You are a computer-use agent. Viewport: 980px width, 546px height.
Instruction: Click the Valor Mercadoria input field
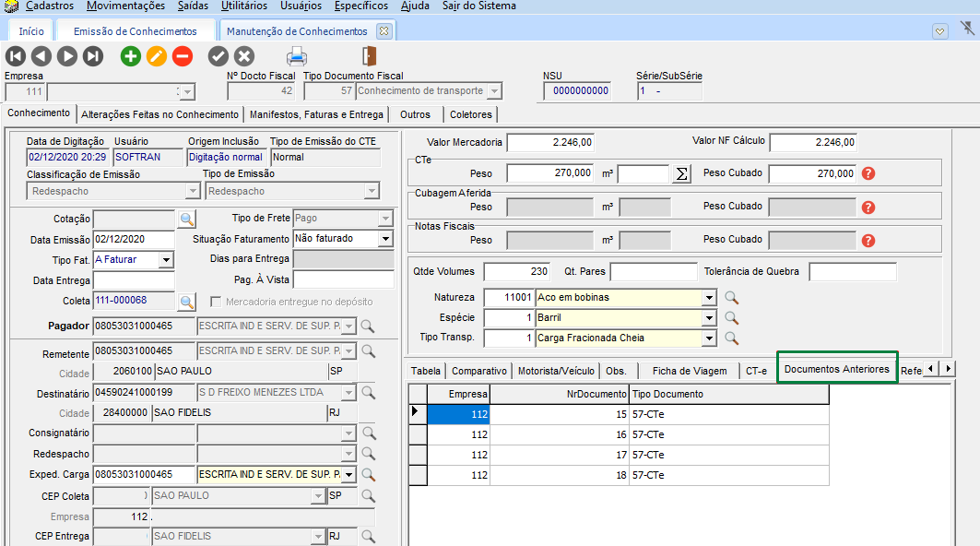coord(551,143)
